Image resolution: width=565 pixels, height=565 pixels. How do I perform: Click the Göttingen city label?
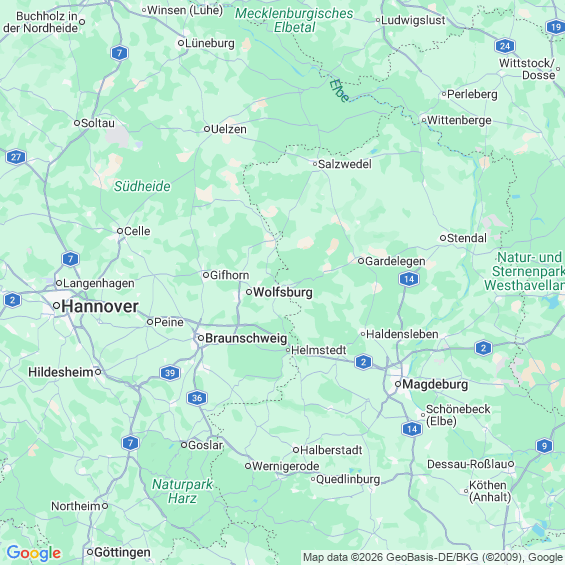(x=122, y=552)
